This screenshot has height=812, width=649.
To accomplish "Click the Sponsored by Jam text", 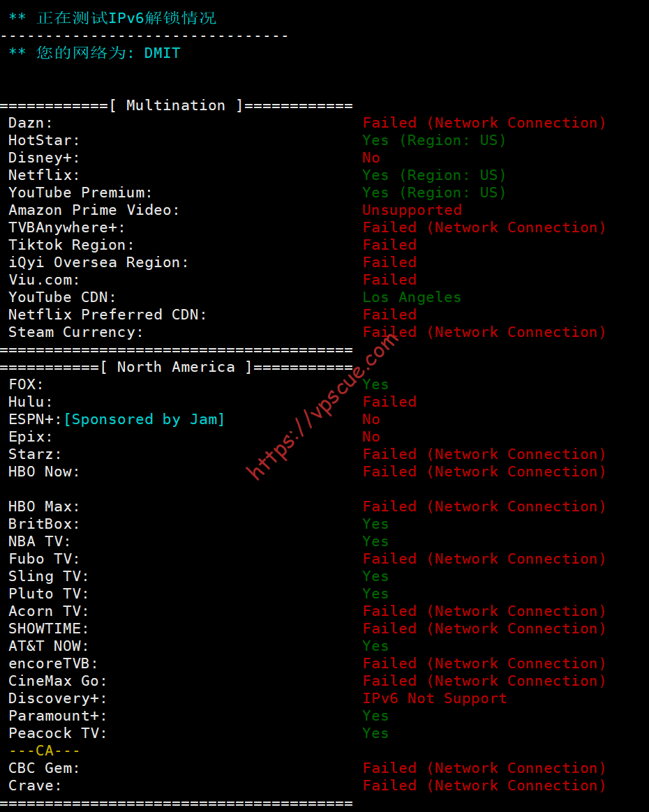I will click(x=144, y=419).
